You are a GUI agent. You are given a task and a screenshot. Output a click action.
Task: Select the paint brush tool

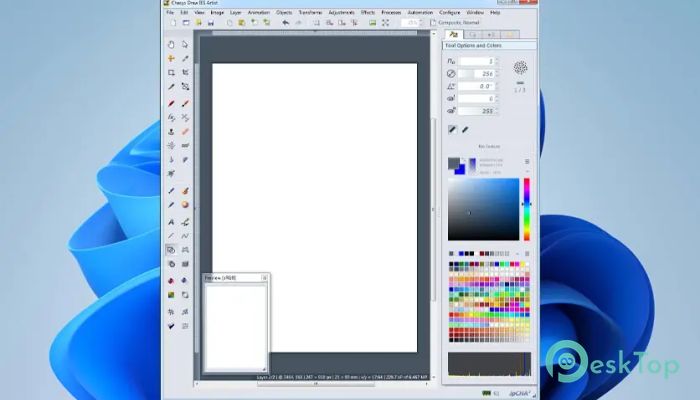coord(185,104)
